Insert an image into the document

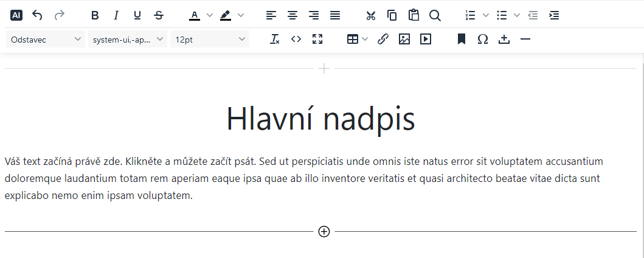tap(404, 40)
